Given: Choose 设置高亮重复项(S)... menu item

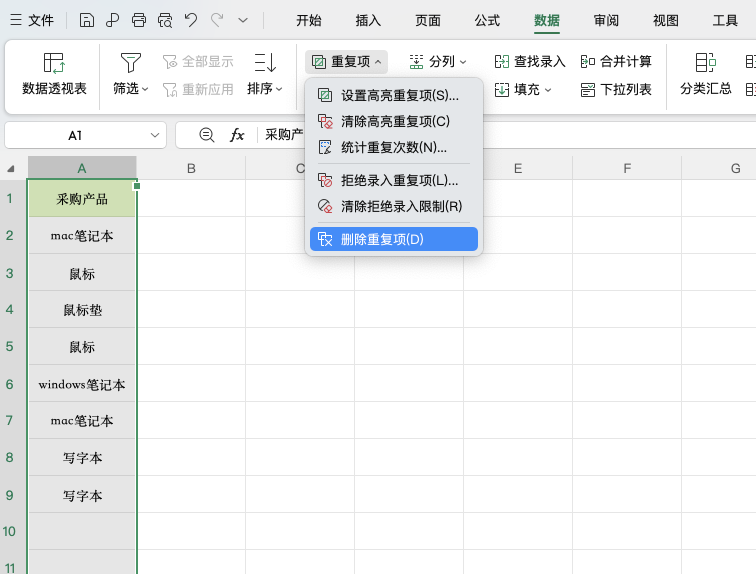Looking at the screenshot, I should [x=394, y=95].
